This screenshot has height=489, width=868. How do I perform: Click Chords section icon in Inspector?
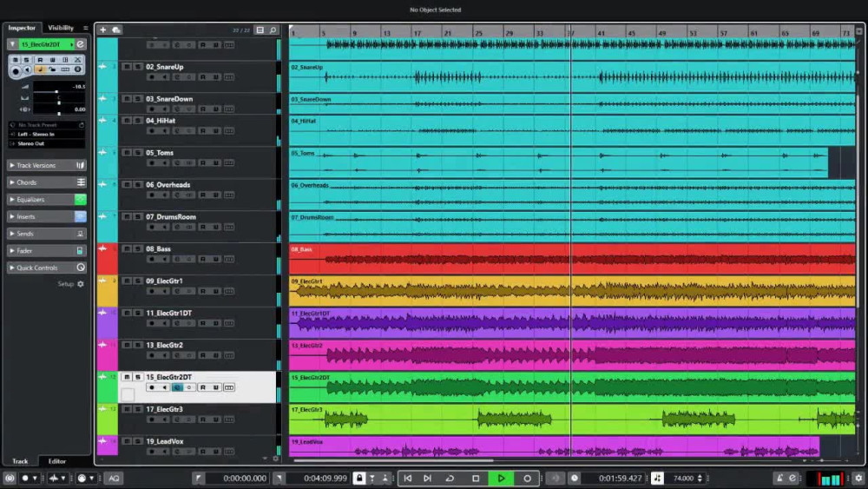81,182
